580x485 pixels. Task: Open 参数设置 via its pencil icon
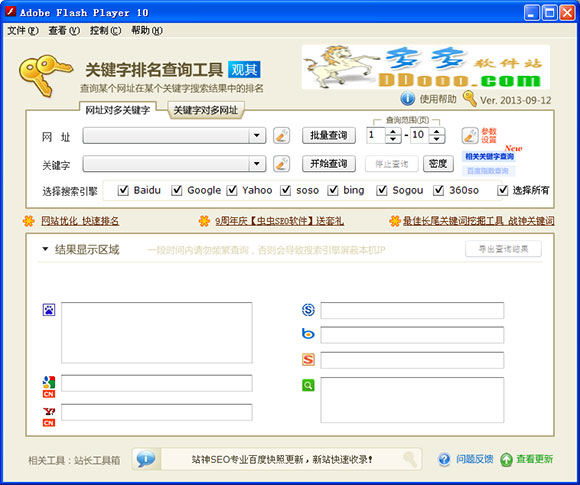pyautogui.click(x=470, y=135)
